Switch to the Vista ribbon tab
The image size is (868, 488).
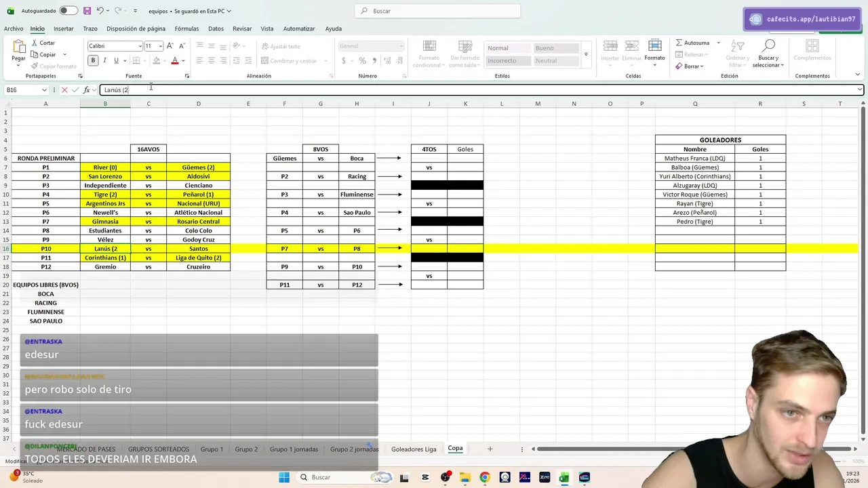(267, 28)
